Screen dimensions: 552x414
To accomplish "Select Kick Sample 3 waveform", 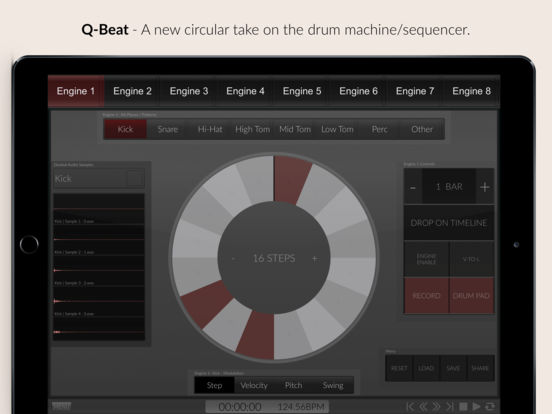I will pos(99,270).
